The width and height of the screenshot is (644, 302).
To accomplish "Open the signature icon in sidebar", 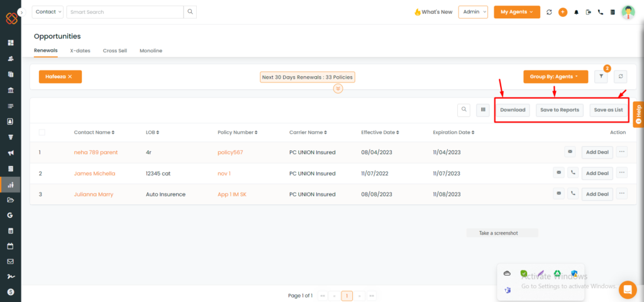I will 11,277.
